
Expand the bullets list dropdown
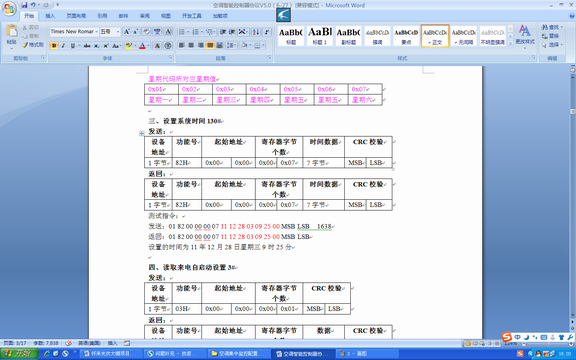(x=188, y=32)
